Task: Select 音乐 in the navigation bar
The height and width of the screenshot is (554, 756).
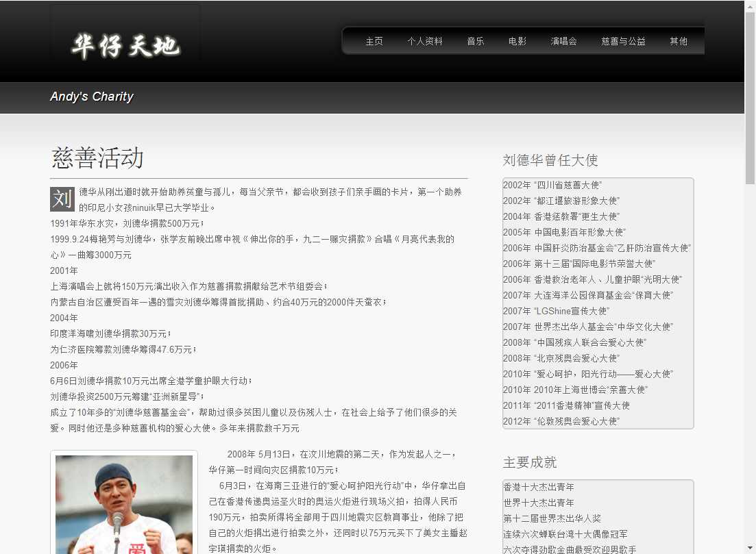Action: pos(476,41)
